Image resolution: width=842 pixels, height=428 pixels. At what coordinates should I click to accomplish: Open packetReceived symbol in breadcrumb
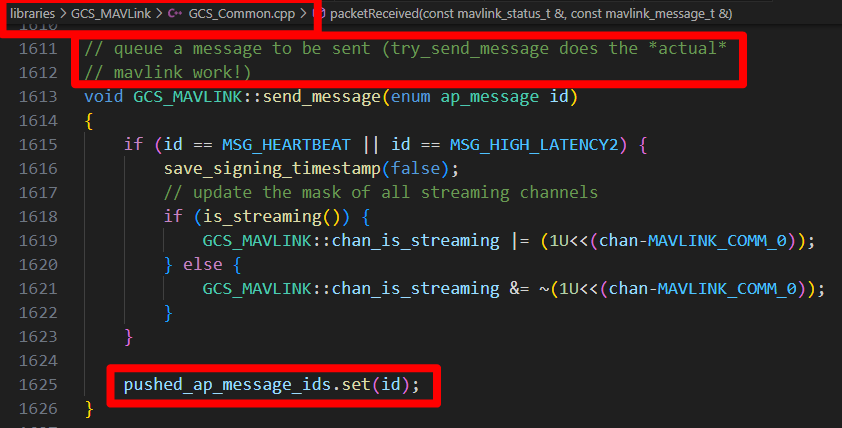click(x=531, y=13)
